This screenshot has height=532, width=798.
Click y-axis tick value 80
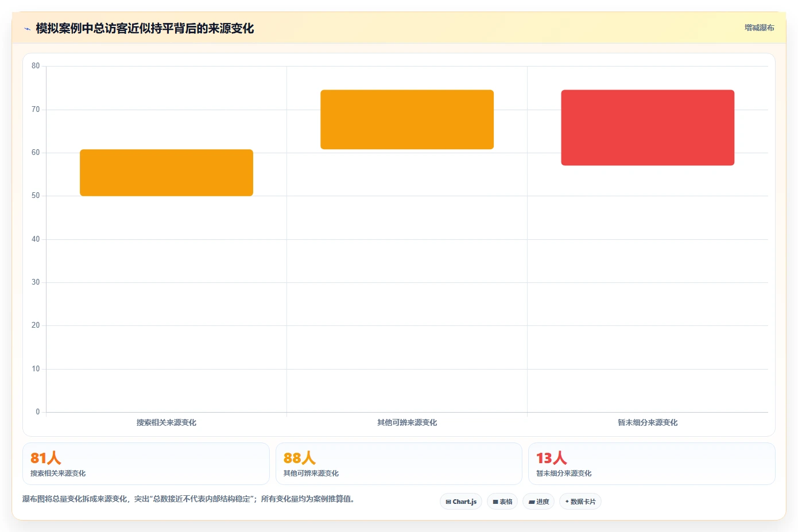(36, 66)
